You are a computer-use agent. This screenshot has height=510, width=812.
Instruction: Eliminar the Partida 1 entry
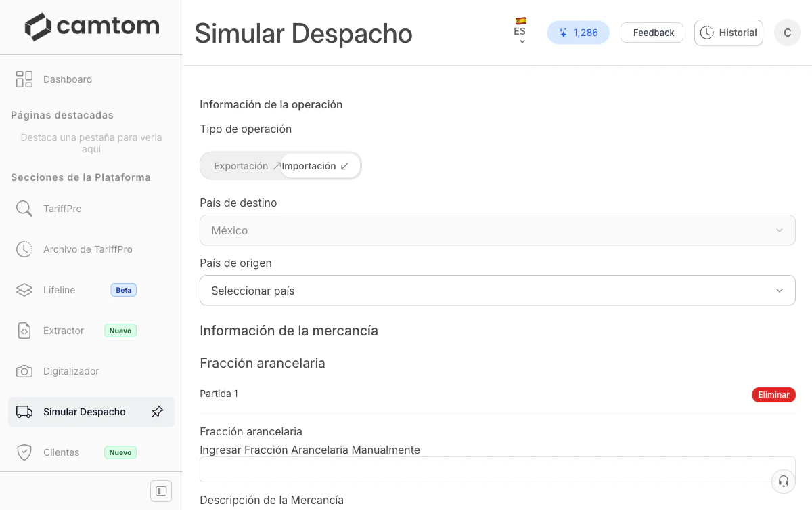[773, 394]
